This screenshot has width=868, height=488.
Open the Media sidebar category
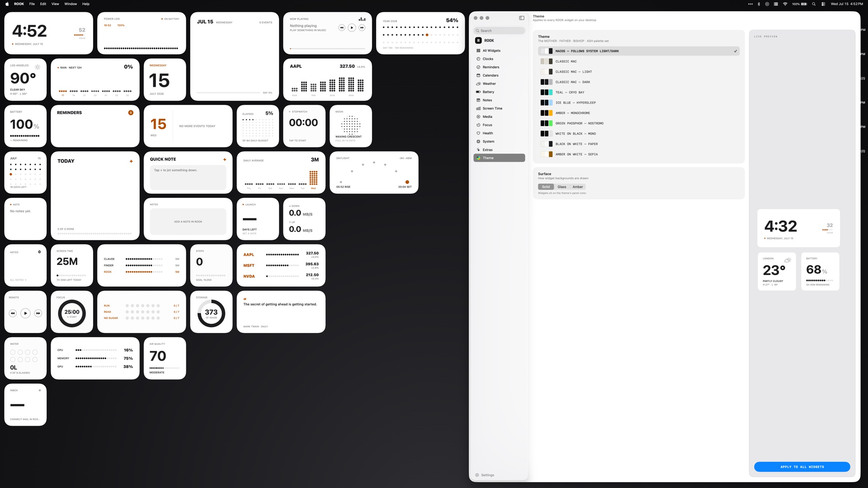coord(499,117)
